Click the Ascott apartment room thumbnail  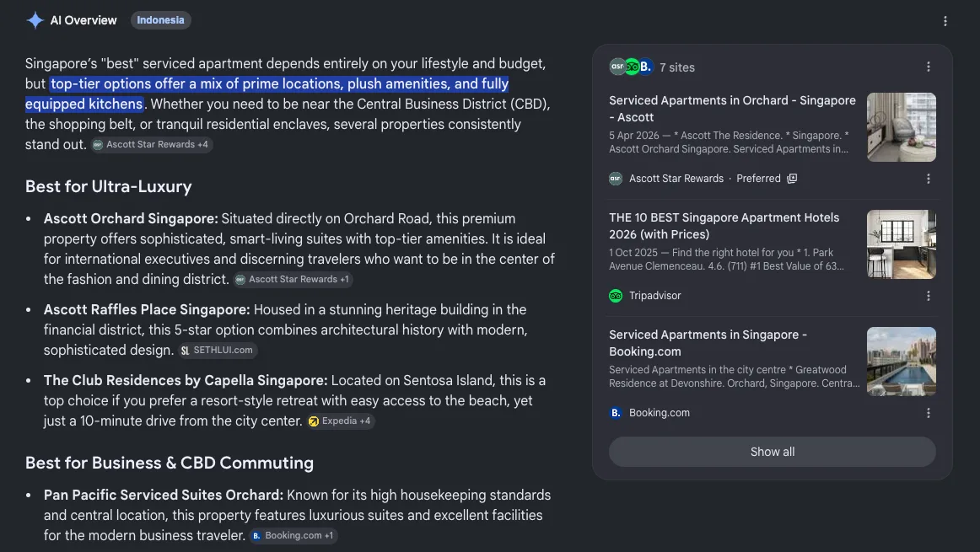(902, 127)
